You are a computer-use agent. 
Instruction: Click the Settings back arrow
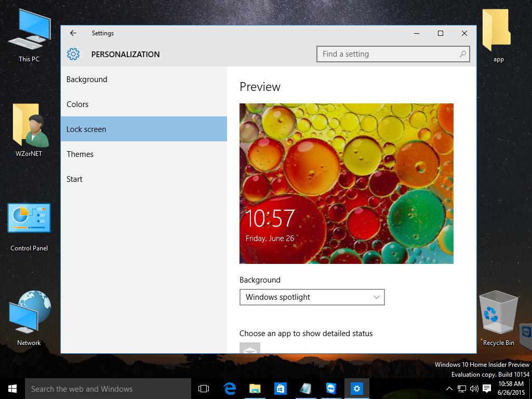(x=73, y=33)
